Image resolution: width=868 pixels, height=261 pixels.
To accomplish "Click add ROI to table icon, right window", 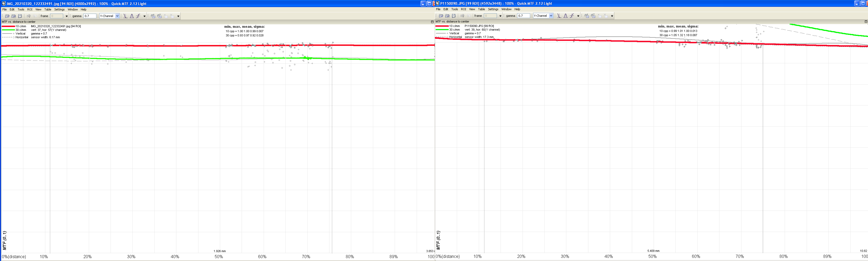I will click(587, 16).
